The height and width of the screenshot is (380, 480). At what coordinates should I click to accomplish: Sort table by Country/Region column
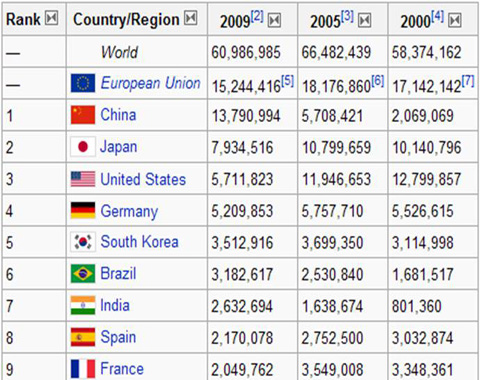tap(191, 18)
